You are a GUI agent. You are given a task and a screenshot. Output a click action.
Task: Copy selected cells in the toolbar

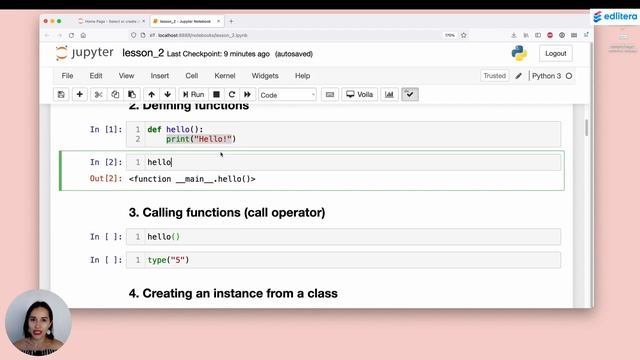115,95
